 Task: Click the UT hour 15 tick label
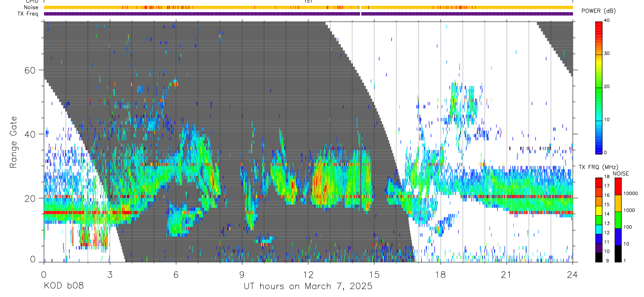click(x=374, y=273)
